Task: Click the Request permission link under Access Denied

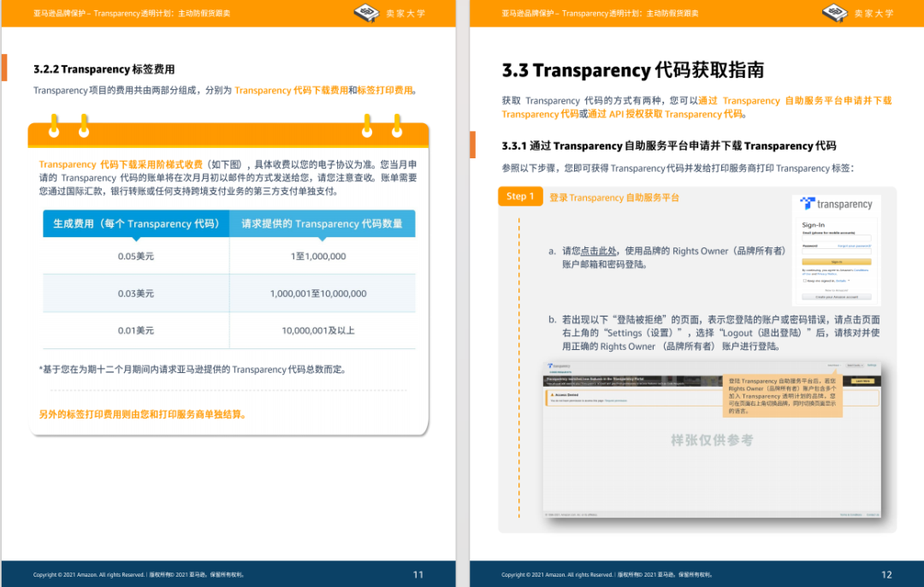Action: pos(614,400)
